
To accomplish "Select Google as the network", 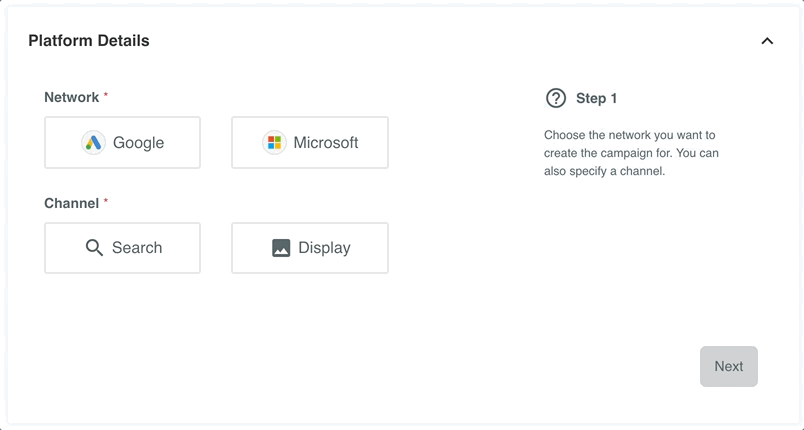I will [123, 142].
